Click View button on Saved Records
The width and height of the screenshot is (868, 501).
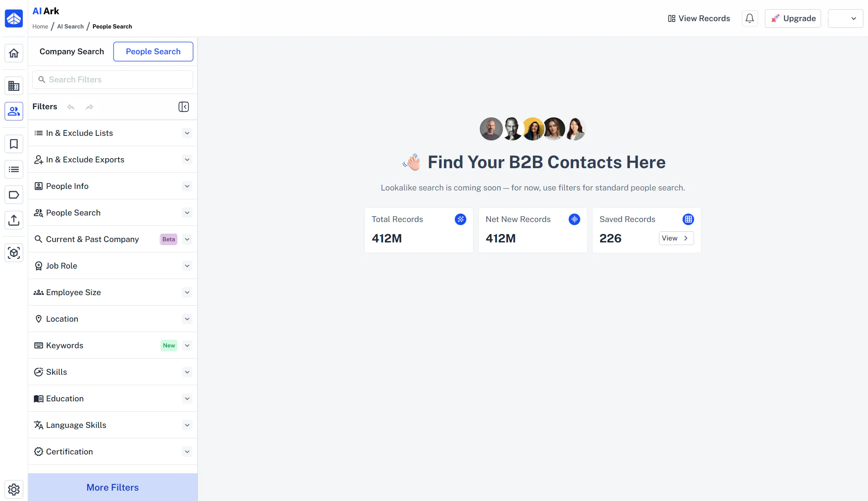676,238
